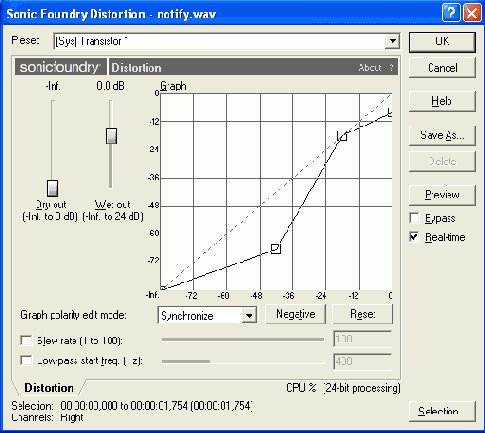The image size is (485, 433).
Task: Enable the Low-pass start freq. checkbox
Action: pyautogui.click(x=26, y=361)
